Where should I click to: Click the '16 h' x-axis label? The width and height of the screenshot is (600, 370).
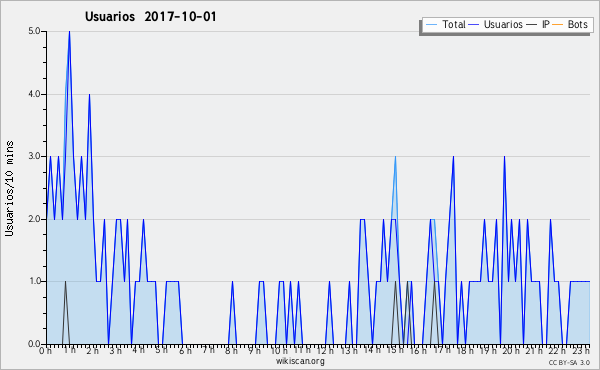point(418,350)
